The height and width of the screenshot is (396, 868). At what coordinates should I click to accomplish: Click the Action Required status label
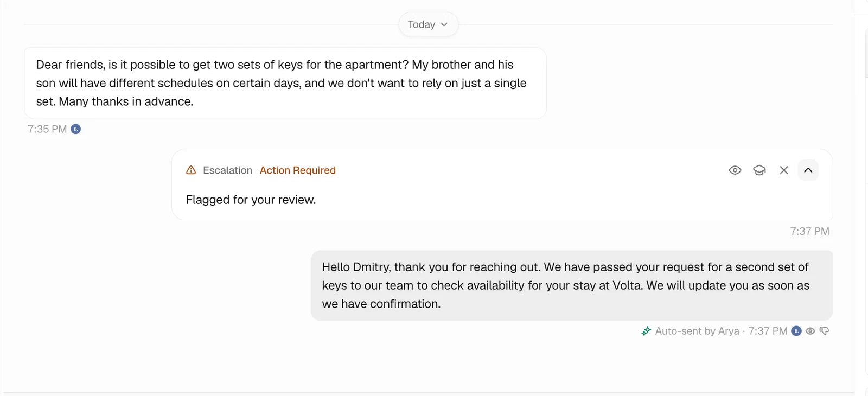click(x=298, y=170)
